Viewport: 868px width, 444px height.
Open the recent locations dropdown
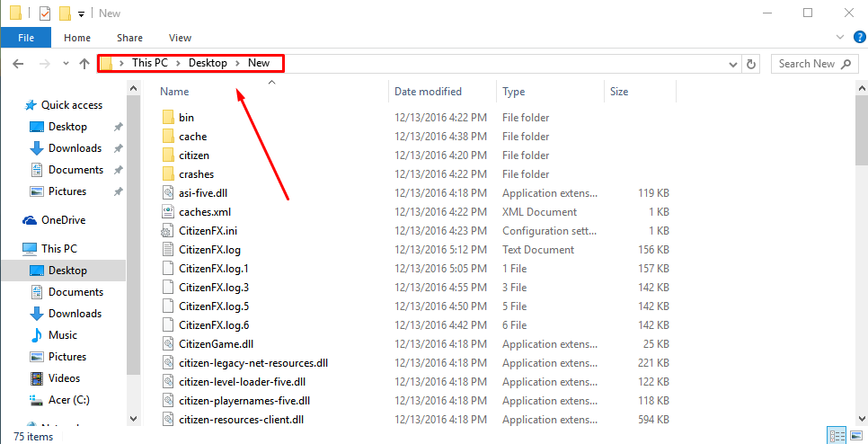66,64
